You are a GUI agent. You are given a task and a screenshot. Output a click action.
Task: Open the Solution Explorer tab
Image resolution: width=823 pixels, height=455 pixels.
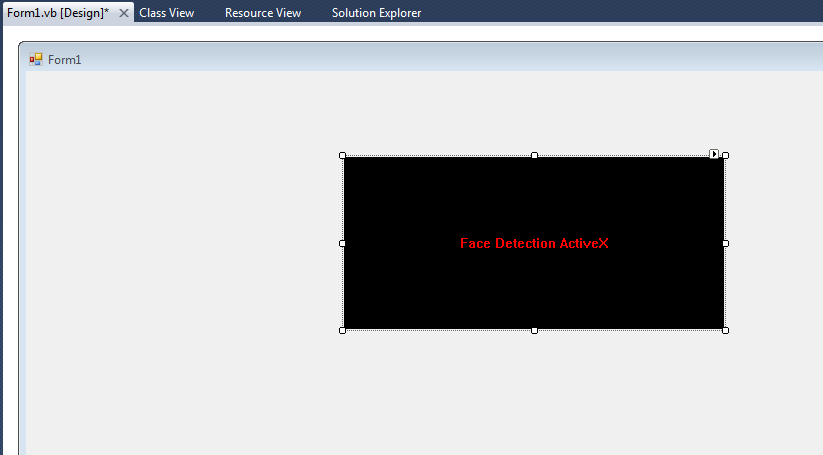(x=376, y=13)
